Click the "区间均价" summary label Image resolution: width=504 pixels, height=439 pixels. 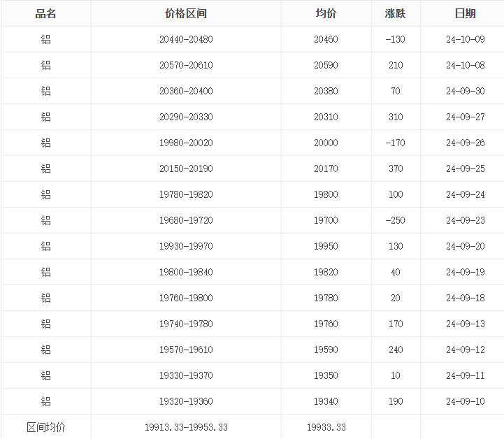(x=46, y=427)
